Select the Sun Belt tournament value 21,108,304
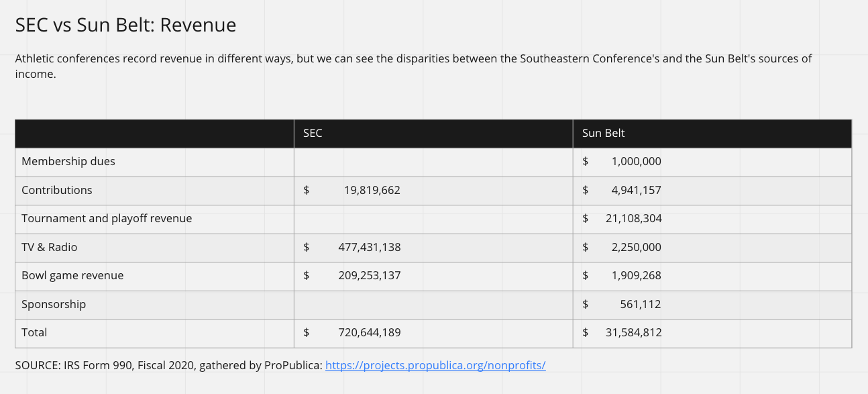Viewport: 868px width, 394px height. 633,219
